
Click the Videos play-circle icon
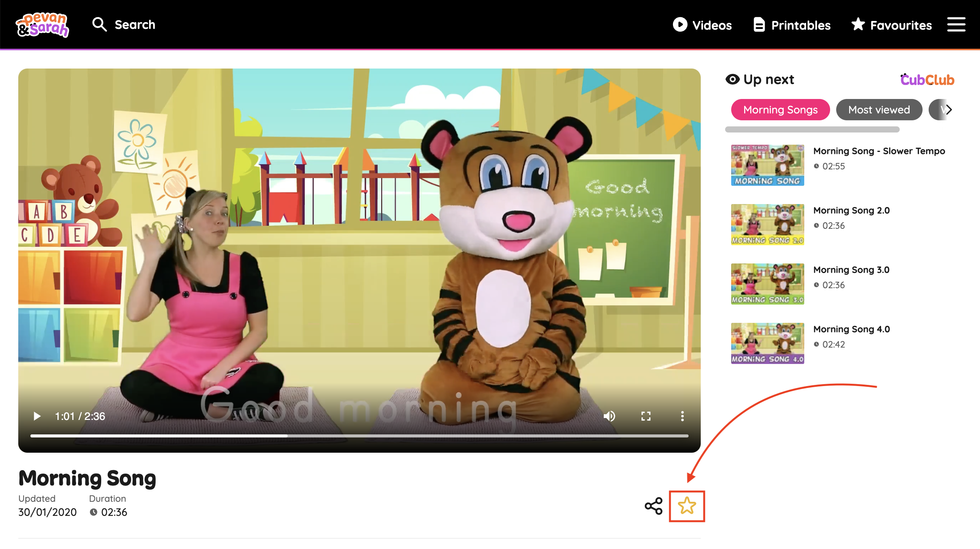pos(680,24)
